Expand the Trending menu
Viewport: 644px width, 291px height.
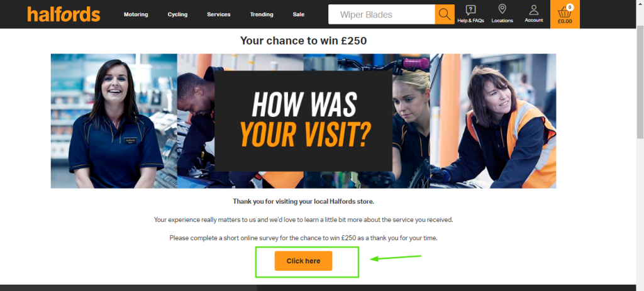pyautogui.click(x=262, y=14)
